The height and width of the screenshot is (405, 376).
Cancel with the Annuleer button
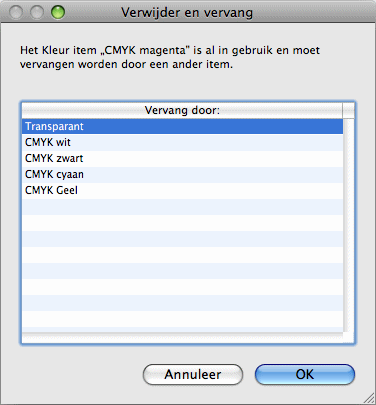click(x=193, y=374)
